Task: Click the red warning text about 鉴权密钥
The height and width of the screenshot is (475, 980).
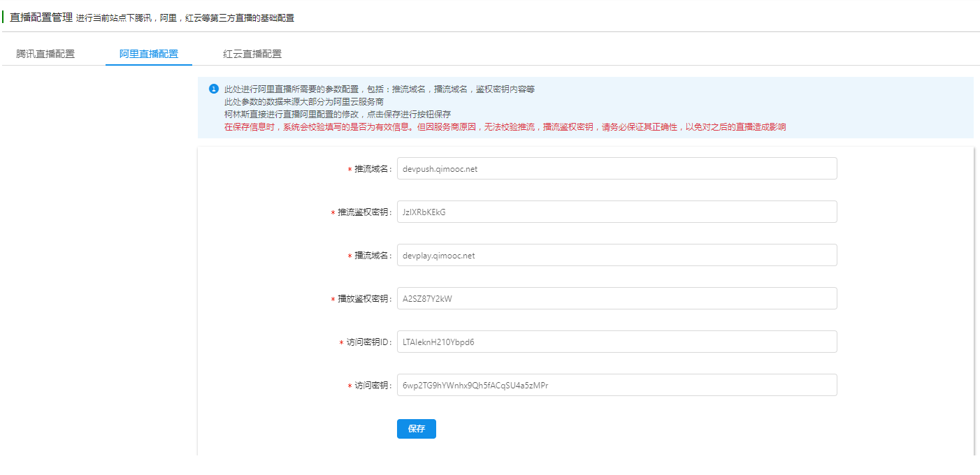Action: pos(505,127)
